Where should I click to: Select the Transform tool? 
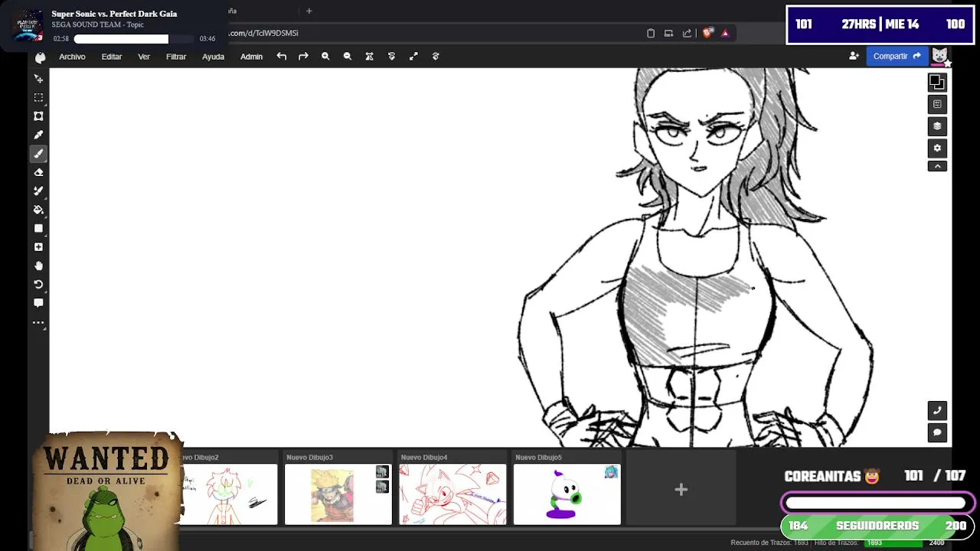tap(38, 116)
